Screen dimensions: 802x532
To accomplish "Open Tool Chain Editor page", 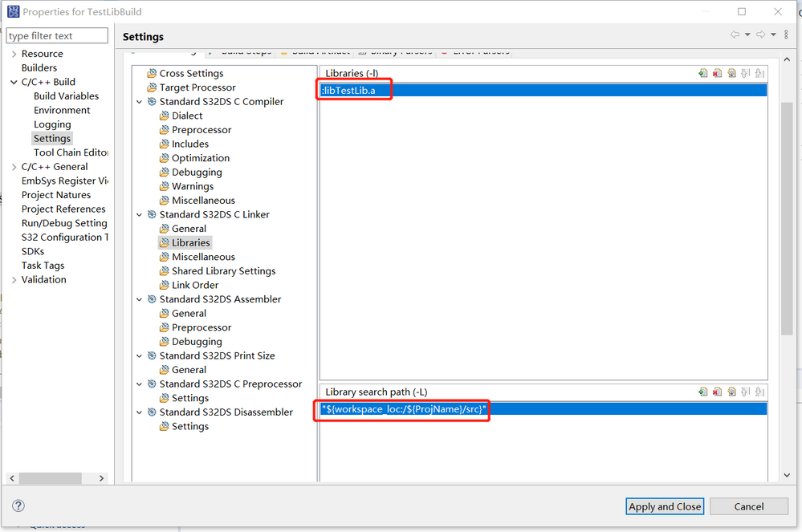I will coord(71,152).
